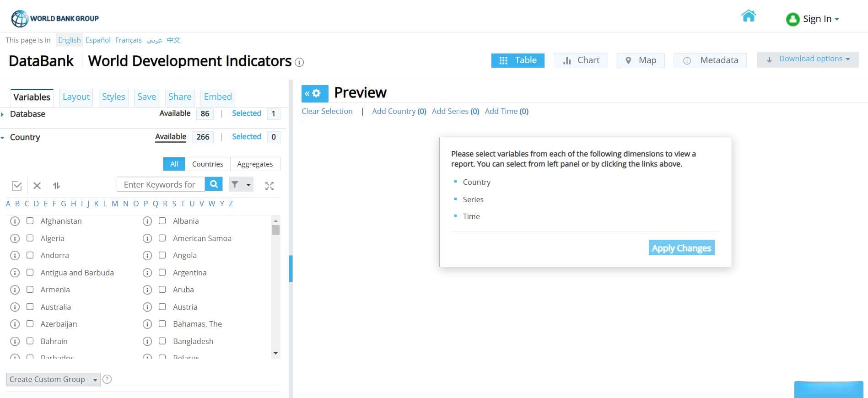Tick the Algeria checkbox

[x=30, y=238]
